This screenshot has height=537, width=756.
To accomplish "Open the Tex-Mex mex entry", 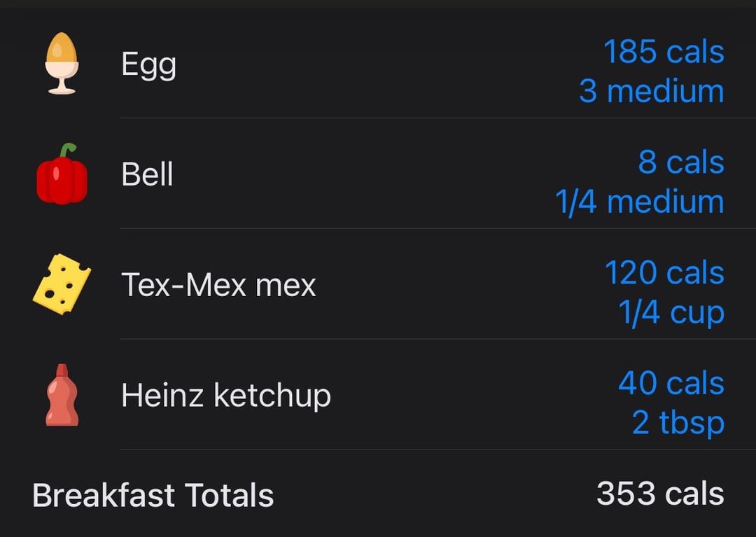I will (x=218, y=285).
